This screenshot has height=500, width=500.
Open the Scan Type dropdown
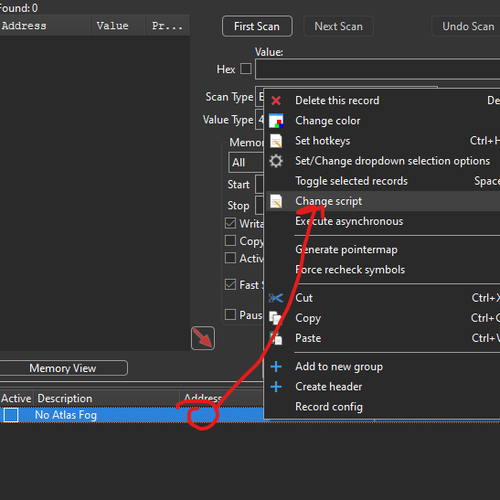[259, 97]
